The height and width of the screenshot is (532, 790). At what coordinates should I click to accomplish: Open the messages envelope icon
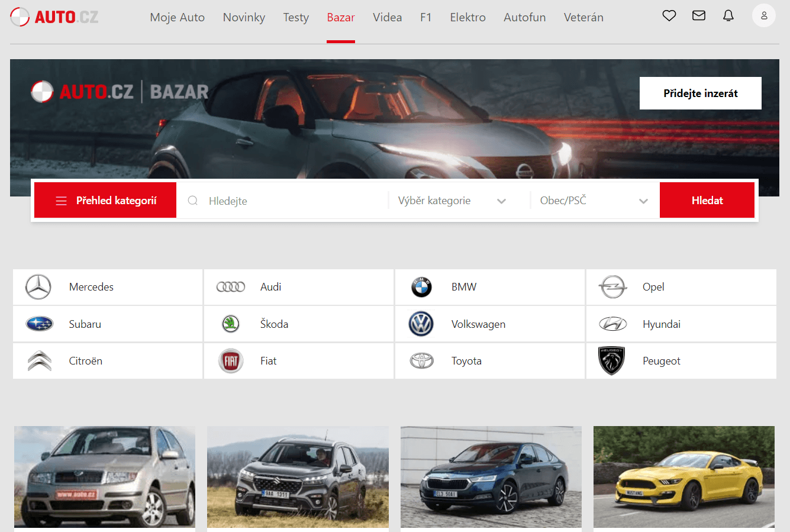699,16
